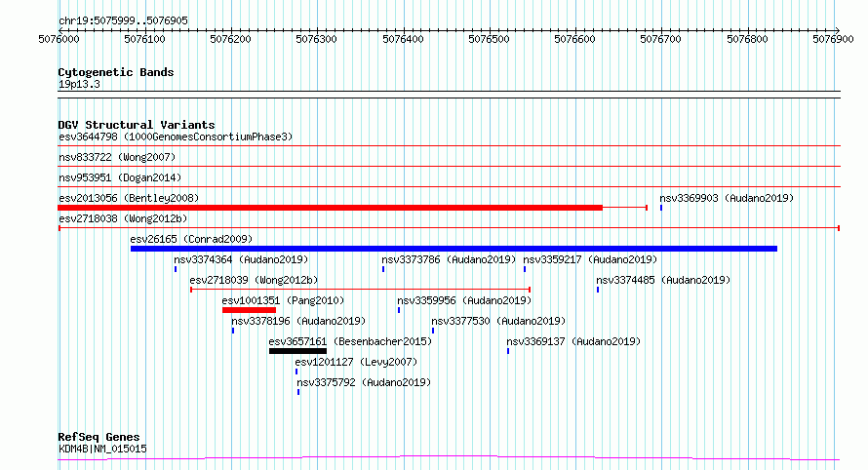
Task: Click the red line under nsv953951 (Dogan2014)
Action: point(449,187)
